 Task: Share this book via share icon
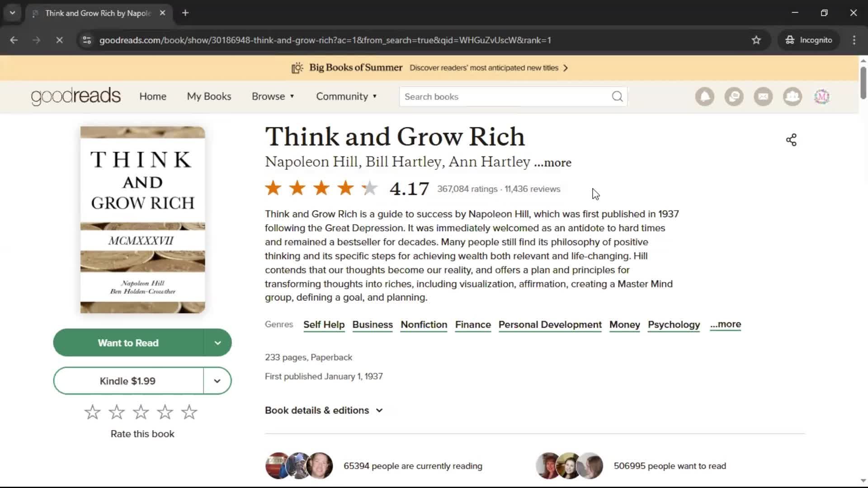click(791, 140)
